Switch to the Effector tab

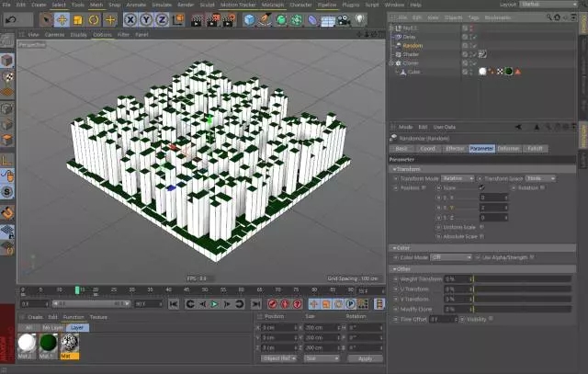pos(455,148)
